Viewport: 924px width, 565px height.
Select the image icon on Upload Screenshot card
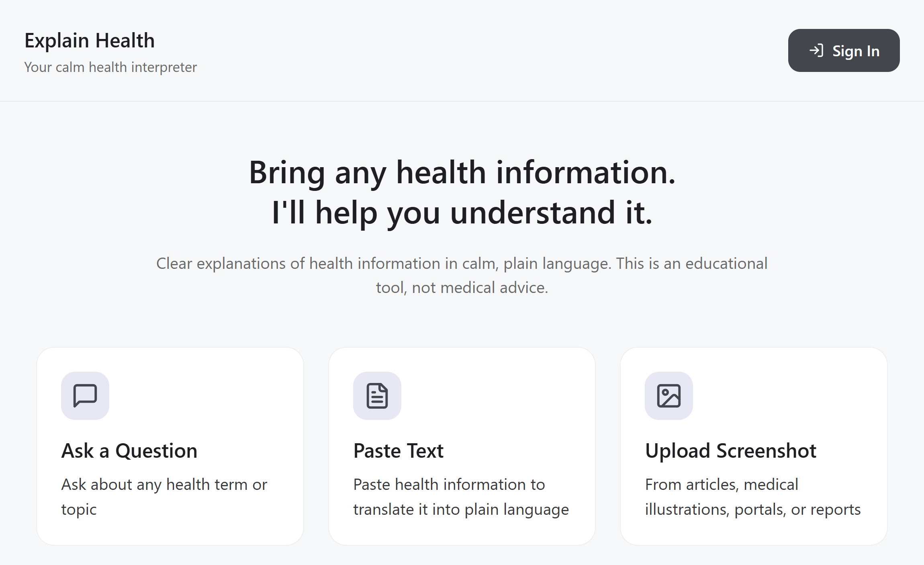click(669, 395)
